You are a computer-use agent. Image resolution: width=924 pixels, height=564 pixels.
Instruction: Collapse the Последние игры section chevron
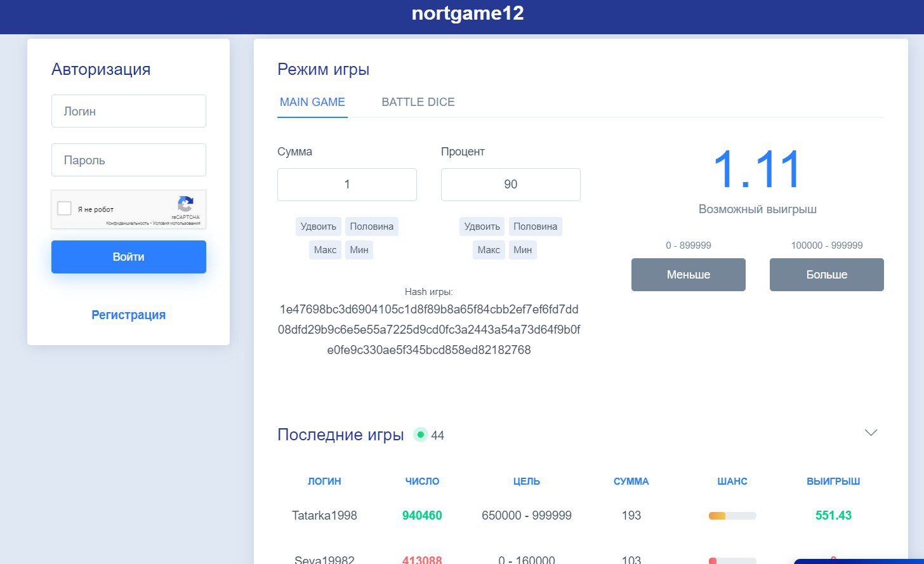click(871, 433)
